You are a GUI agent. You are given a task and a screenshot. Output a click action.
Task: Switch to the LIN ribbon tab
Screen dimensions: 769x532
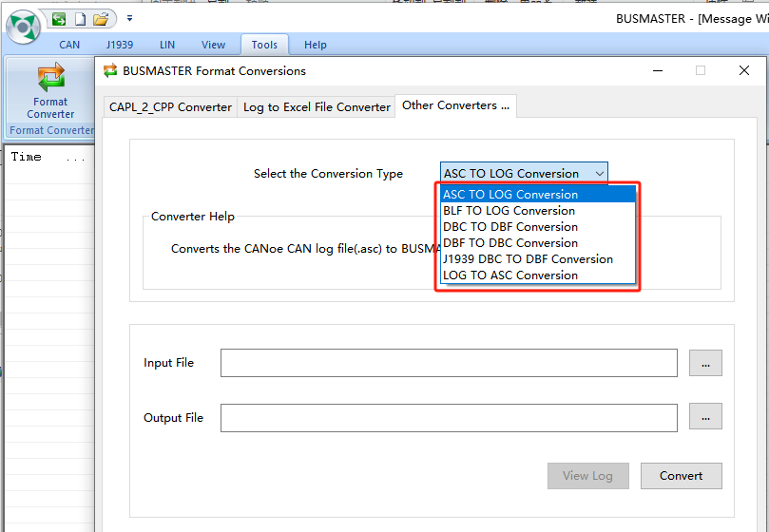[x=167, y=45]
